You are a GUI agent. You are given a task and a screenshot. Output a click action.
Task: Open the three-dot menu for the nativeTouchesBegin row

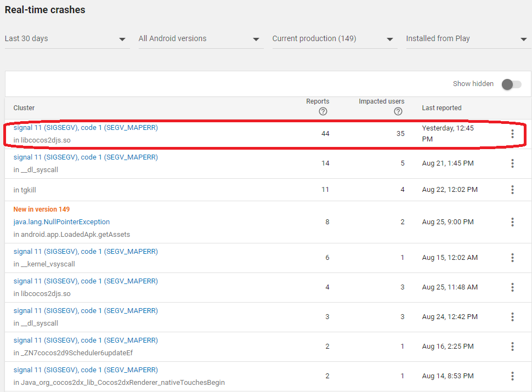[512, 376]
